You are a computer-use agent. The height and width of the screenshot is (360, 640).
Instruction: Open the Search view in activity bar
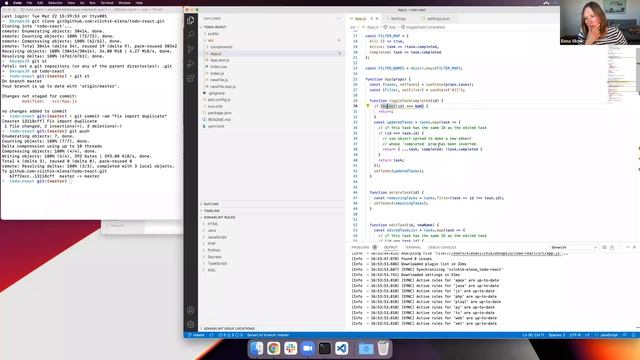191,35
